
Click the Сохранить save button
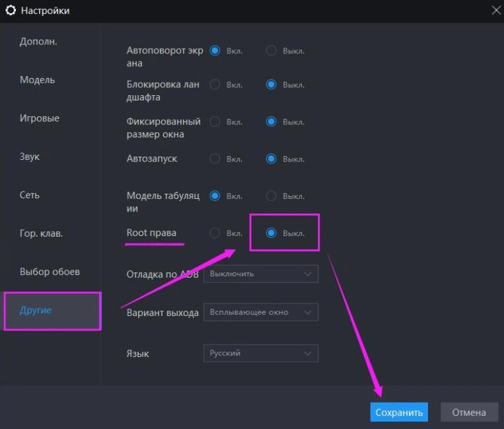click(398, 412)
